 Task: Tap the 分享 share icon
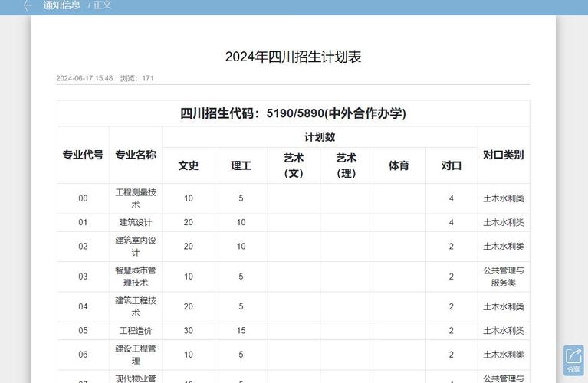(573, 360)
